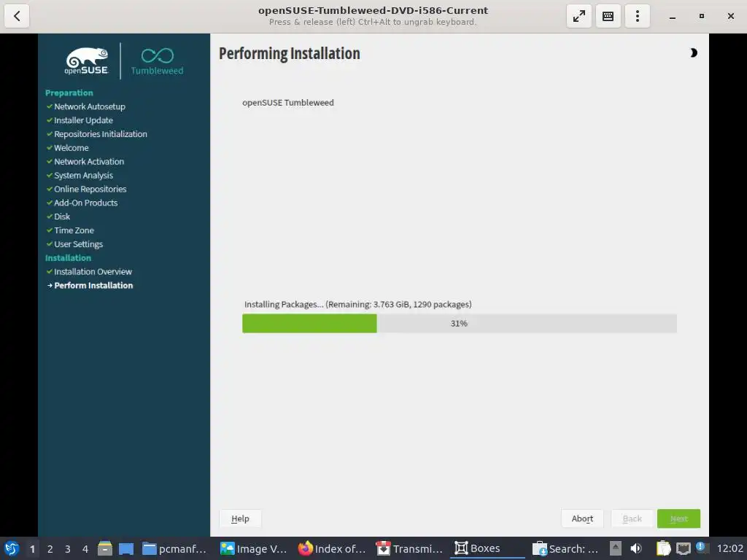Click the taskbar clock showing 12:02
Image resolution: width=747 pixels, height=560 pixels.
tap(729, 548)
